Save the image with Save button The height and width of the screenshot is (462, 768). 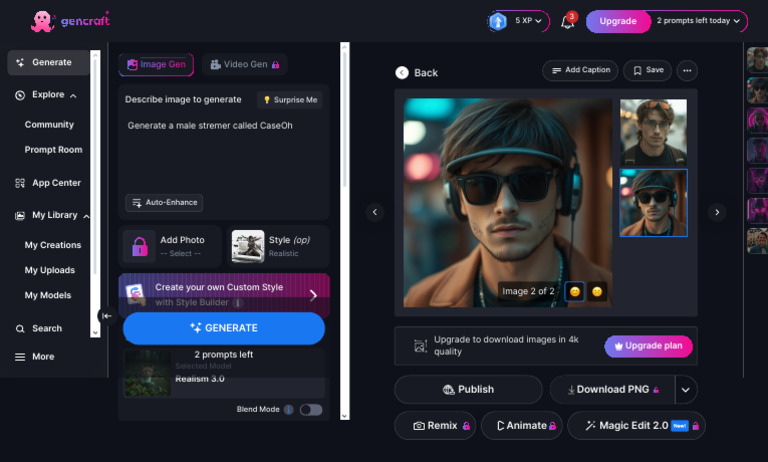tap(648, 71)
